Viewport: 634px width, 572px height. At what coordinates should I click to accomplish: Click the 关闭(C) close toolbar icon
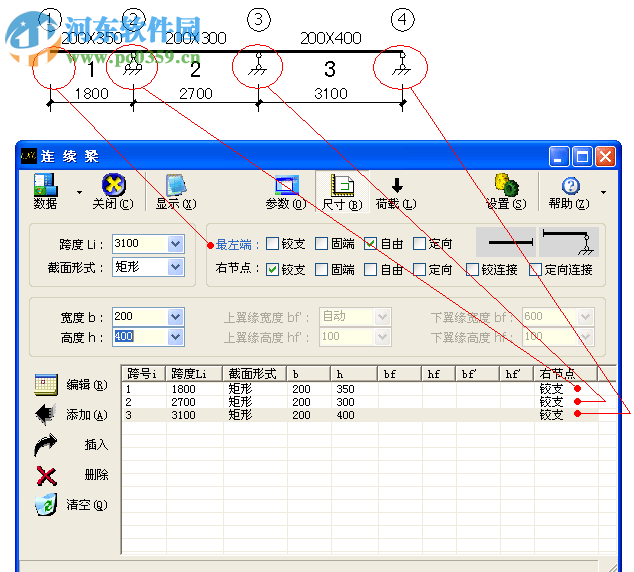click(113, 191)
